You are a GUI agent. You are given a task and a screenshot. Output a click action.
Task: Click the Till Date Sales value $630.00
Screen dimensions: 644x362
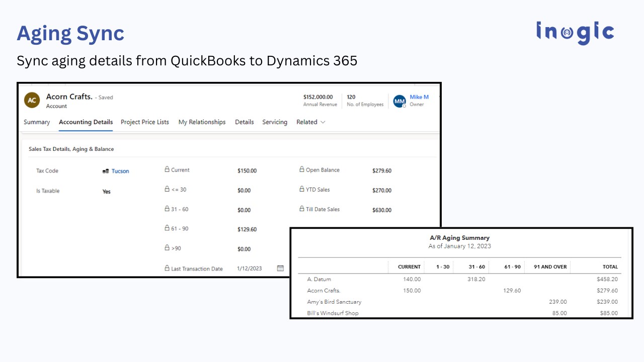pyautogui.click(x=382, y=210)
